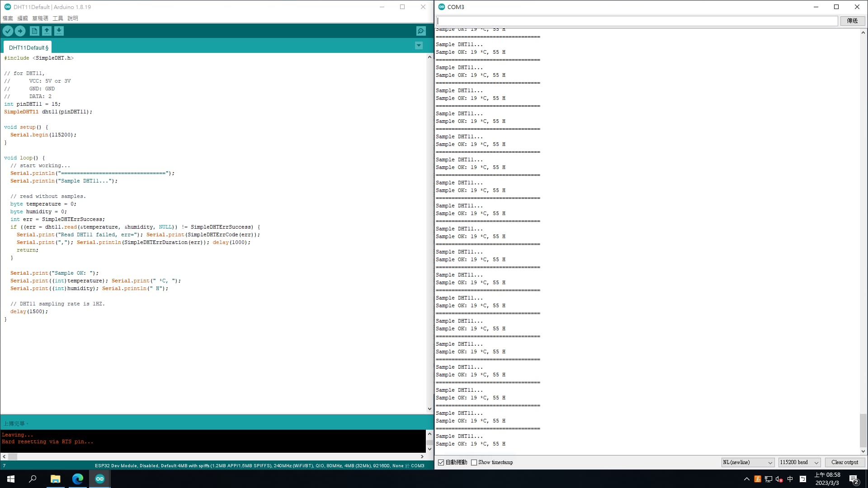Click the serial monitor vertical scrollbar thumb

pos(863,430)
